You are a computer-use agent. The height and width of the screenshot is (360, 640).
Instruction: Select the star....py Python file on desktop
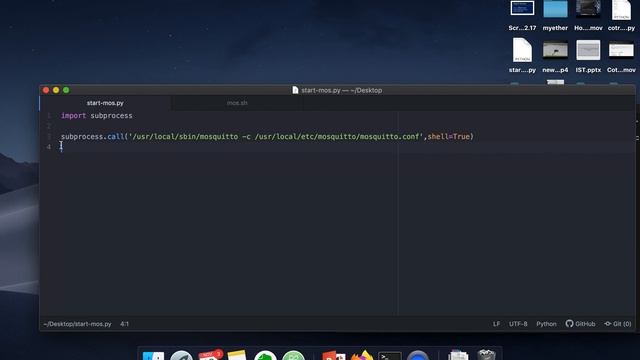[x=522, y=56]
